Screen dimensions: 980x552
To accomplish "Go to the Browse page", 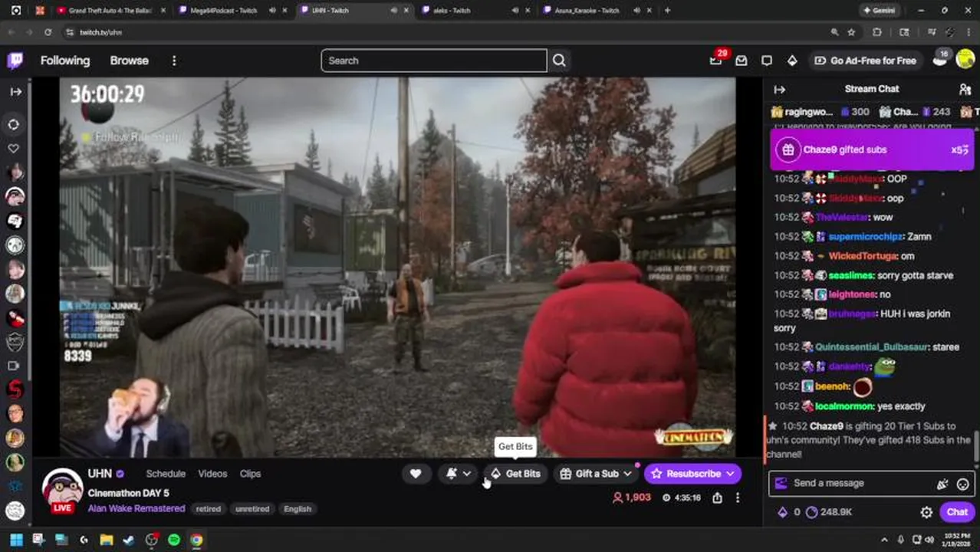I will click(129, 61).
